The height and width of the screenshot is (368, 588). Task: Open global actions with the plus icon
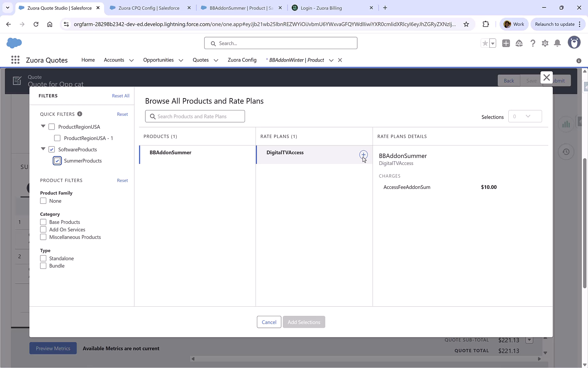pos(506,43)
